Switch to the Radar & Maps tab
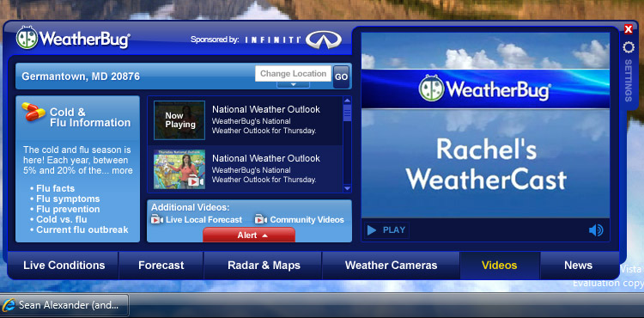This screenshot has width=644, height=318. (264, 266)
